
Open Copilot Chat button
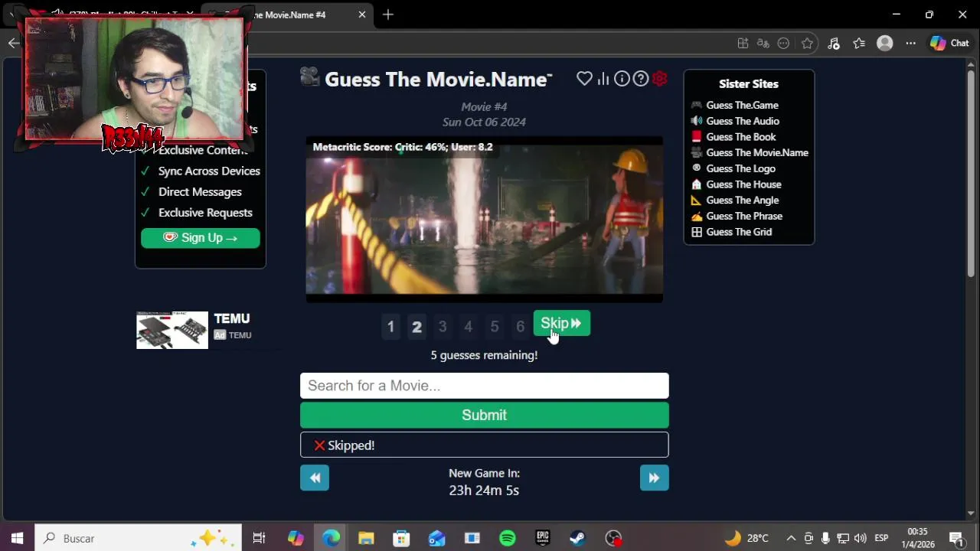949,44
